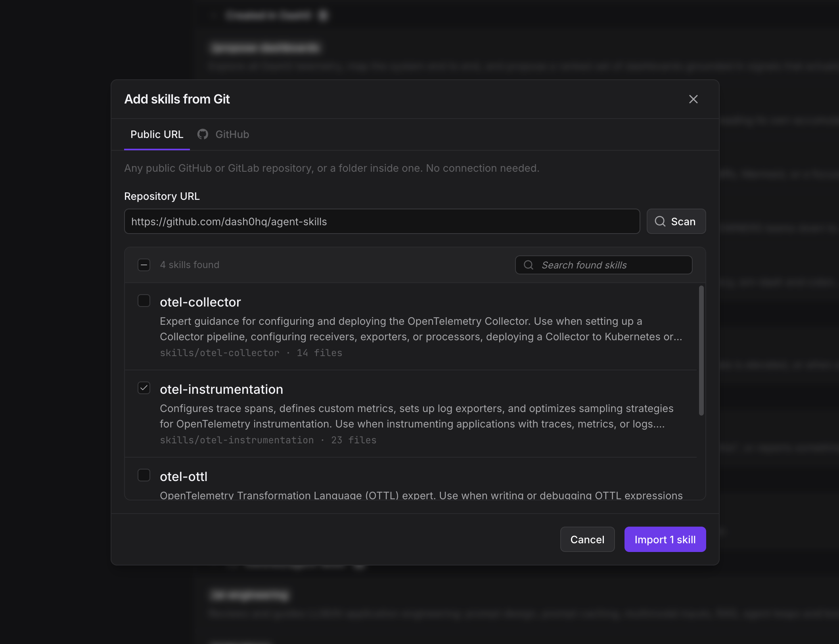Click the 4 skills found label
The image size is (839, 644).
click(190, 265)
